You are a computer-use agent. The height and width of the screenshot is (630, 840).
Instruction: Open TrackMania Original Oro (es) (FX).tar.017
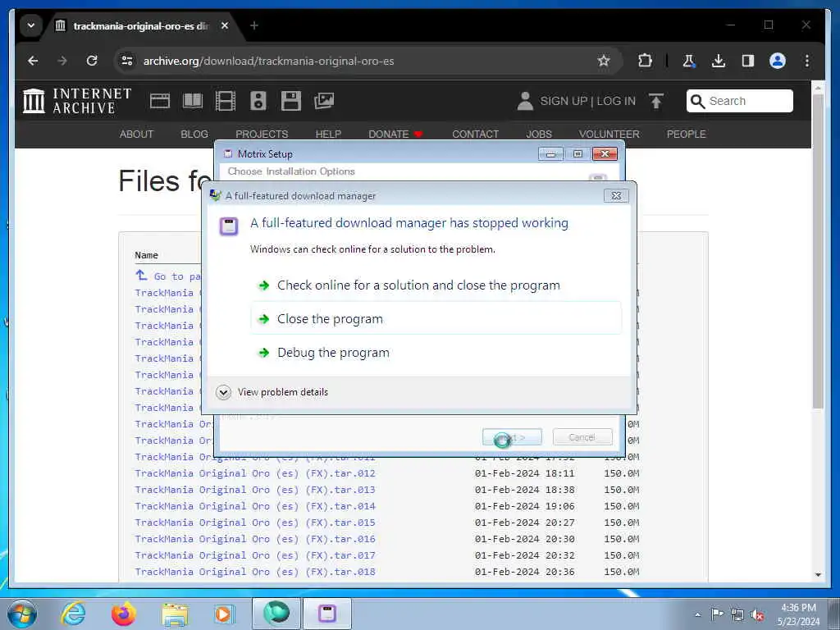tap(255, 555)
